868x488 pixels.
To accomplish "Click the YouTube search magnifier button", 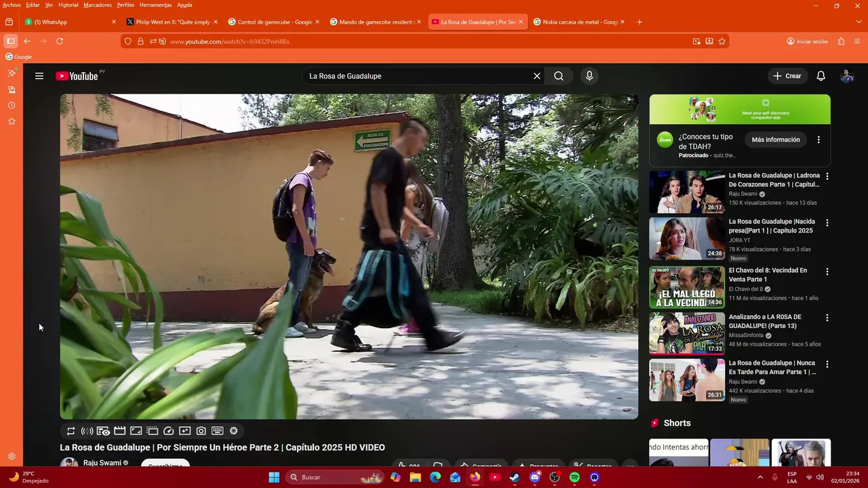I will coord(559,76).
